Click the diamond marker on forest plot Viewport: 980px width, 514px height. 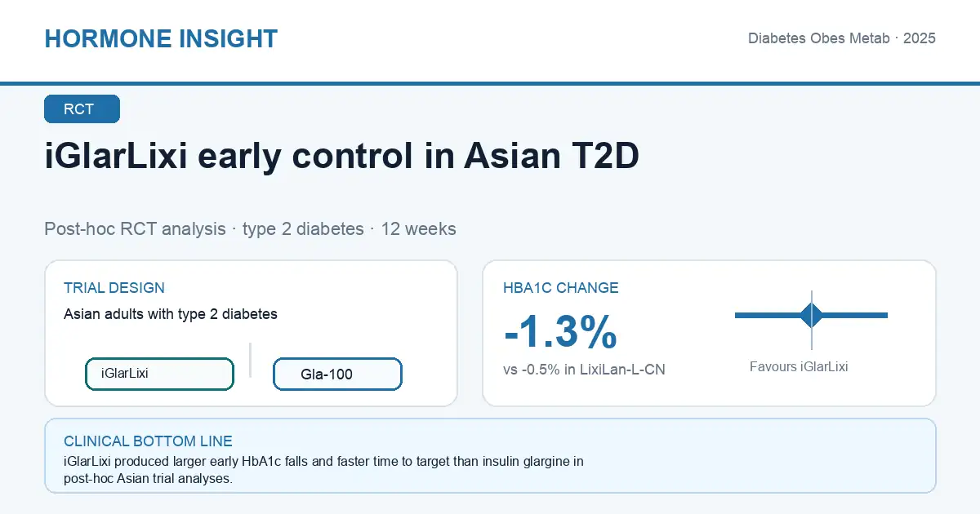[812, 315]
